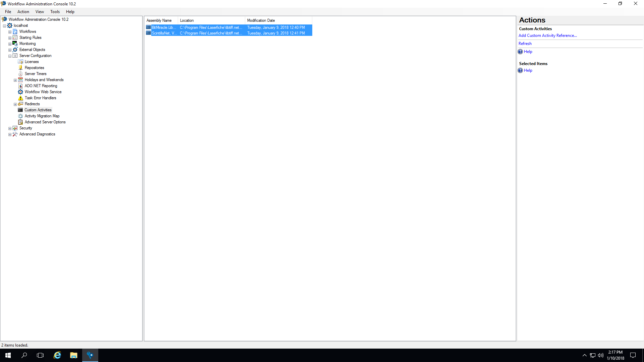The image size is (644, 362).
Task: Open the ADO.NET Reporting icon
Action: click(x=20, y=86)
